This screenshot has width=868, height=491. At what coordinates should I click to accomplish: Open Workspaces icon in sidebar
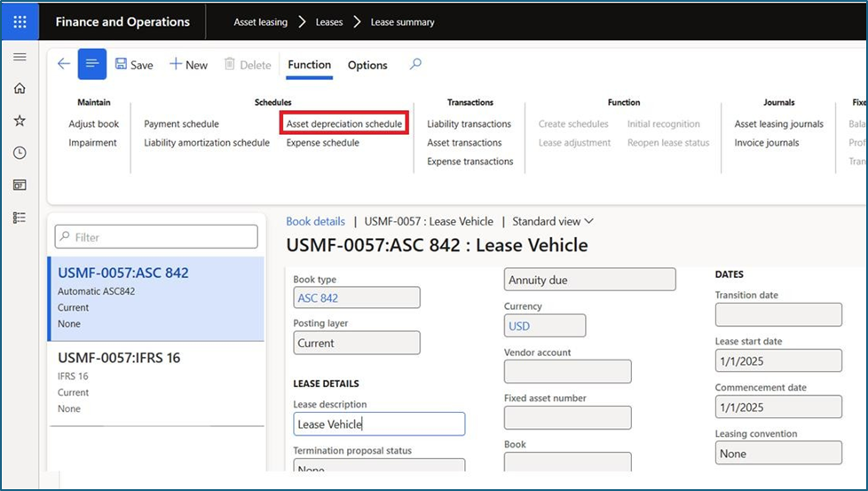point(20,185)
